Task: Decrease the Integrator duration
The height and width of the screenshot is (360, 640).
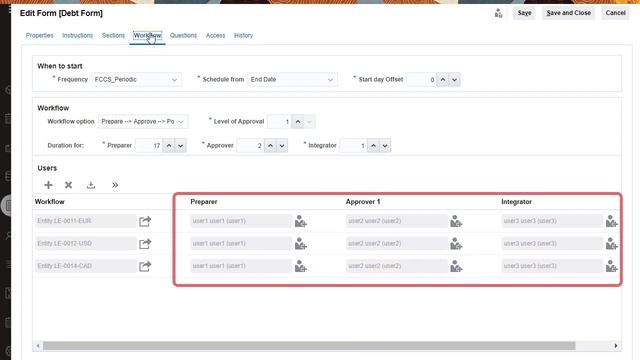Action: coord(385,146)
